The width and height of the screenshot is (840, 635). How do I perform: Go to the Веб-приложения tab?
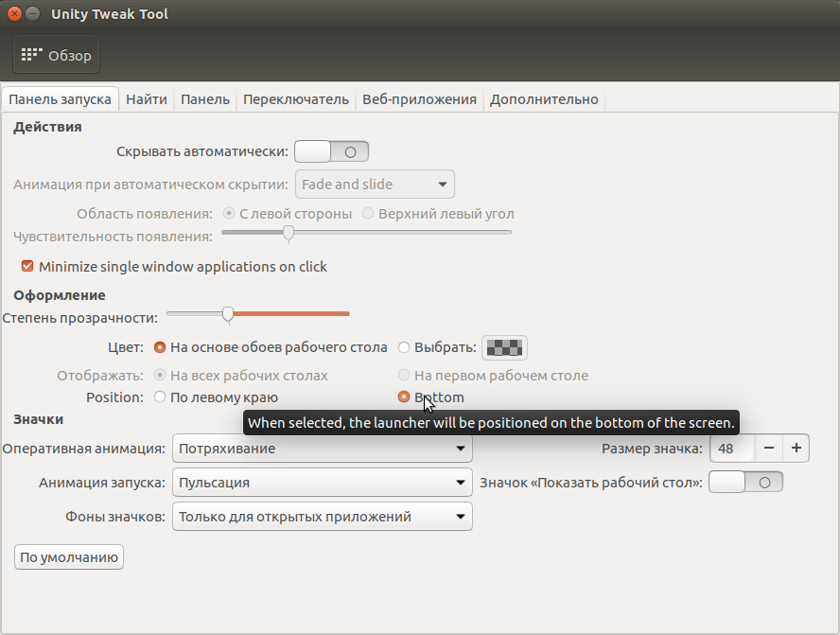[419, 99]
